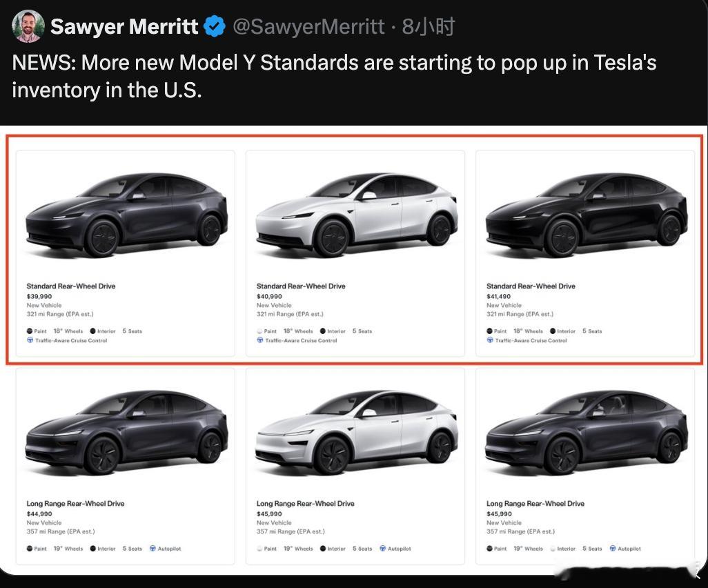Image resolution: width=708 pixels, height=588 pixels.
Task: Open the $39,990 Standard Rear-Wheel Drive title
Action: (71, 286)
